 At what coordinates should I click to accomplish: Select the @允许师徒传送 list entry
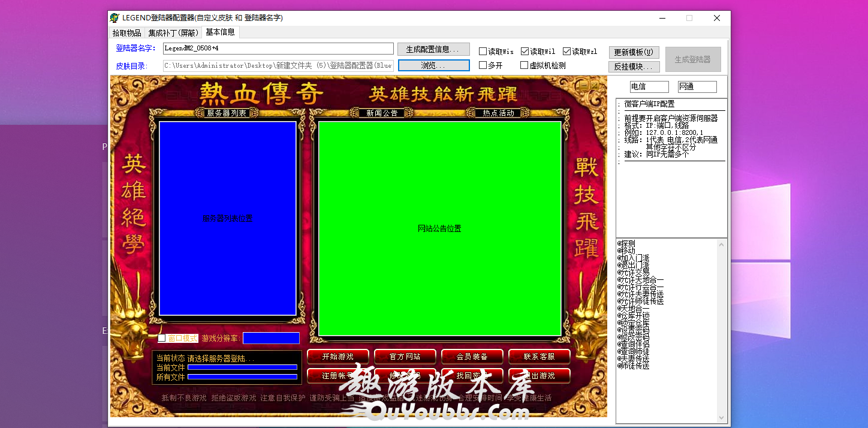point(640,302)
